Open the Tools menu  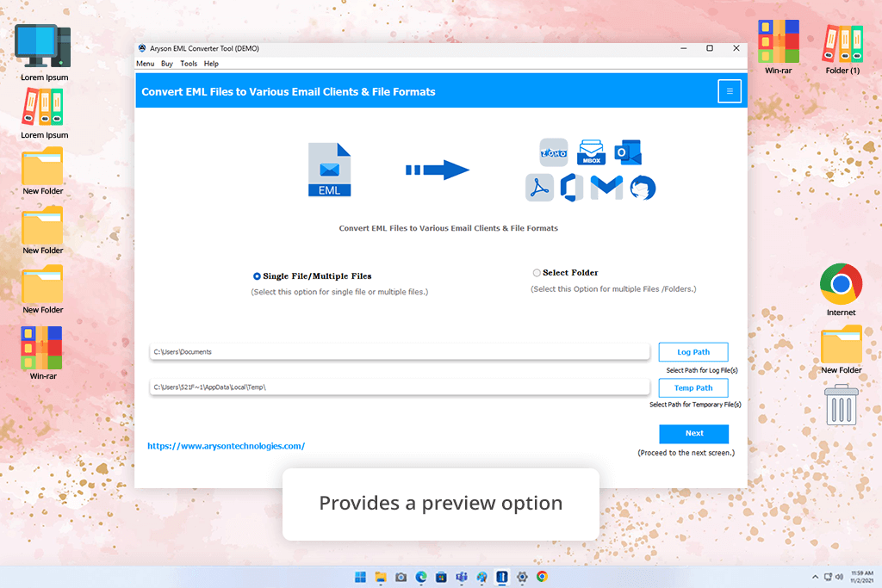189,64
